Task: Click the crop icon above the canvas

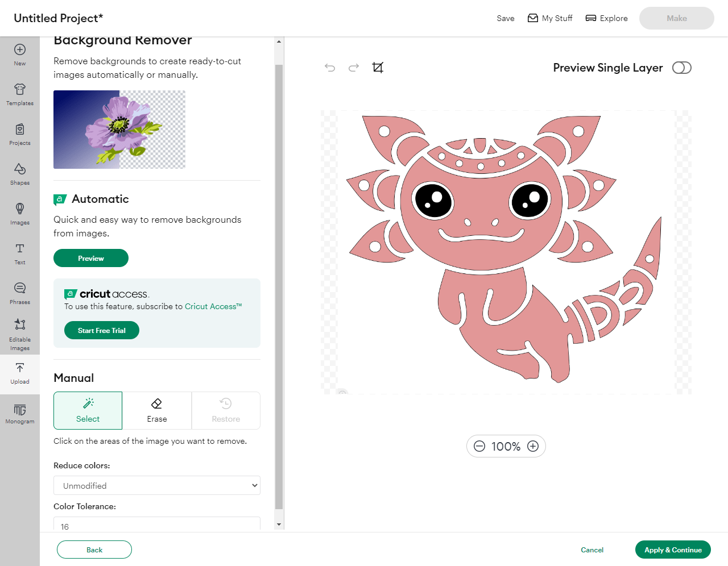Action: click(x=378, y=68)
